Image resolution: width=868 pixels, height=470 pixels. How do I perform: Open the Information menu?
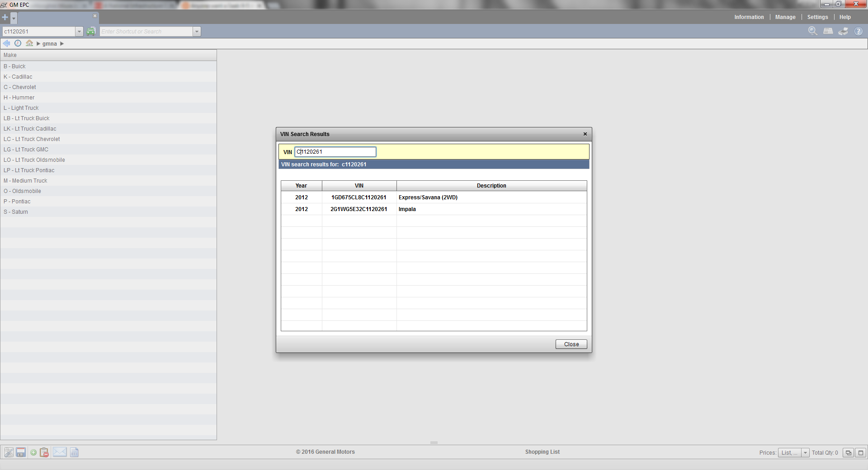pyautogui.click(x=749, y=17)
